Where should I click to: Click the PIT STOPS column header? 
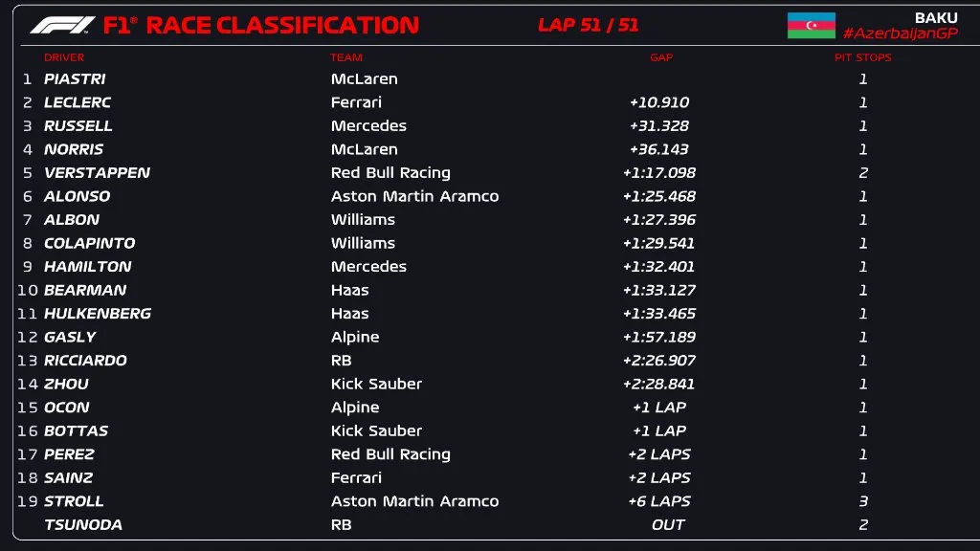tap(862, 57)
